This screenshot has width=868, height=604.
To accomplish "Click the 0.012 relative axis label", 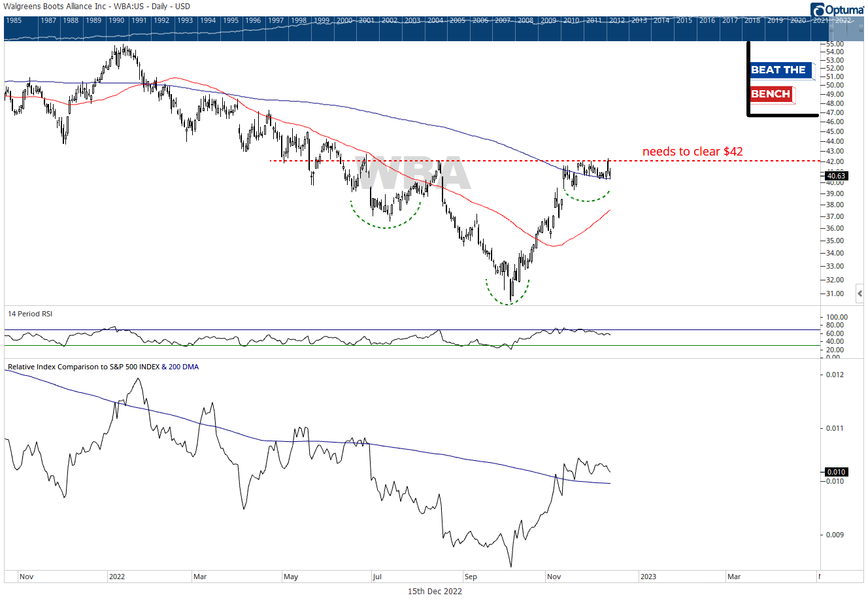I will coord(835,375).
